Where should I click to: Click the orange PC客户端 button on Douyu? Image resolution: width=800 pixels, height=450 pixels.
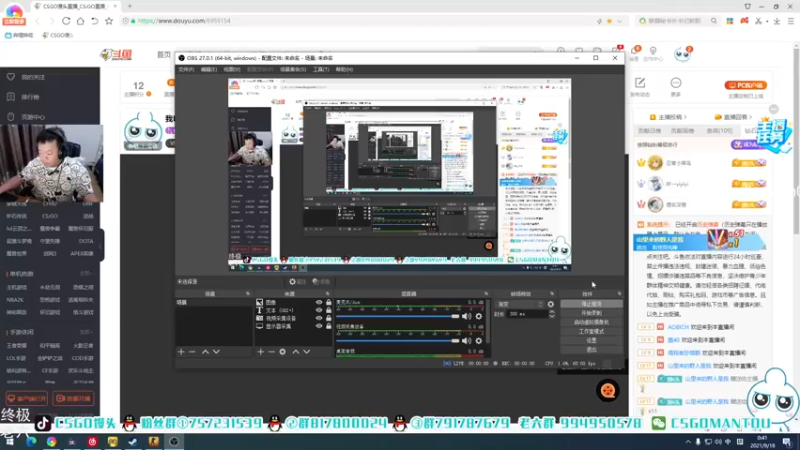tap(745, 85)
